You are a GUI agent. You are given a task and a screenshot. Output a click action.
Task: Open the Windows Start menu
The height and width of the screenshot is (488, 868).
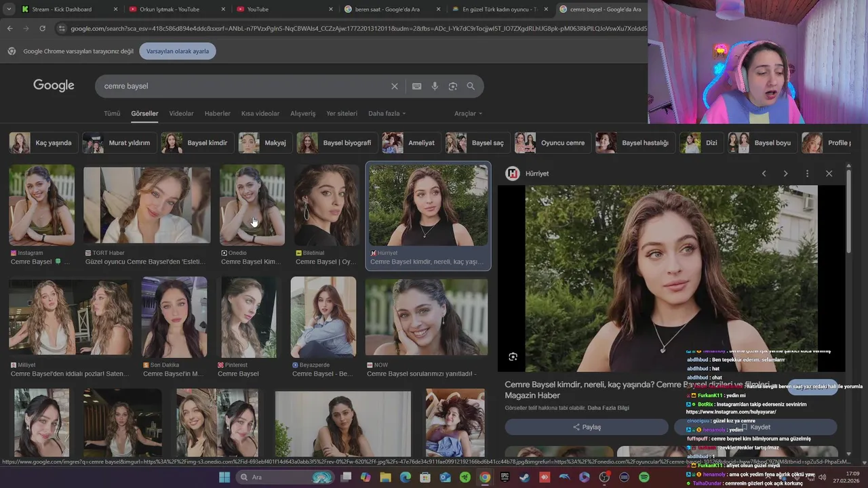[224, 477]
